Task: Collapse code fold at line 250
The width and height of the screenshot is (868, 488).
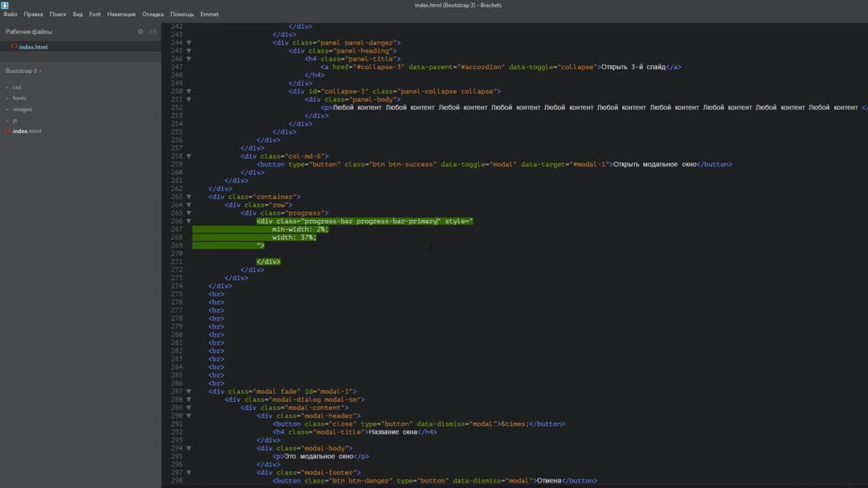Action: click(189, 91)
